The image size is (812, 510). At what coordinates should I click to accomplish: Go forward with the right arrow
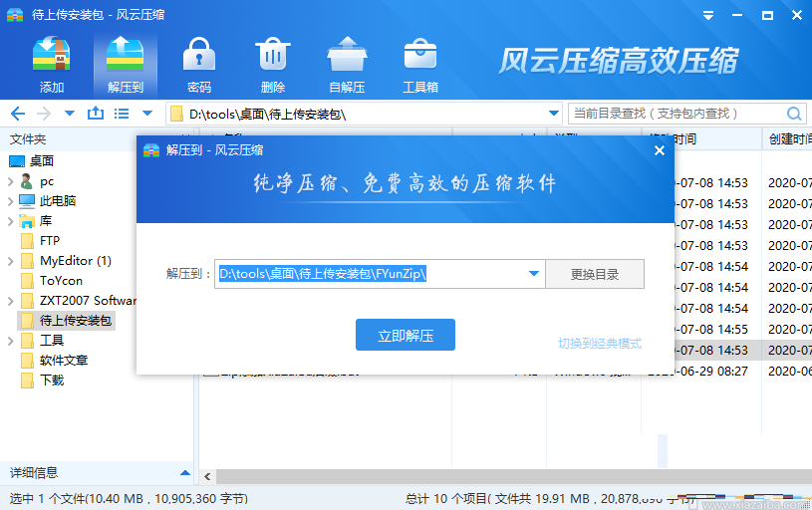tap(44, 114)
